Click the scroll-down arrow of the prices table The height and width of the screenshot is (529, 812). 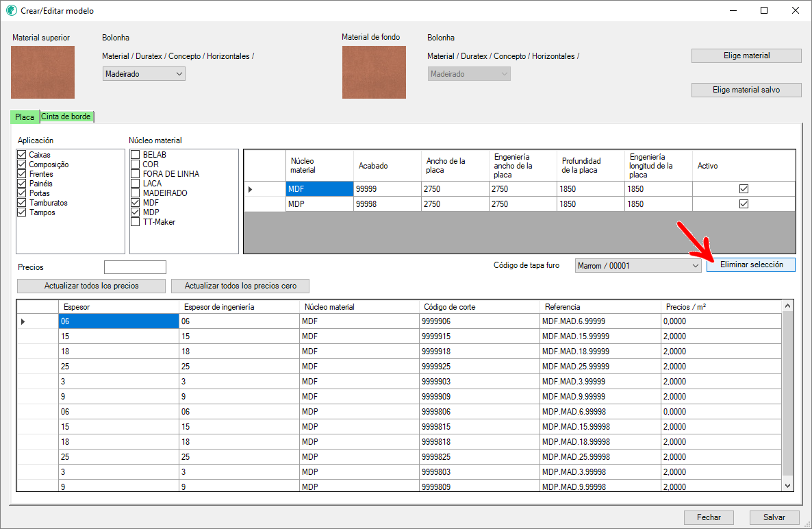(787, 485)
